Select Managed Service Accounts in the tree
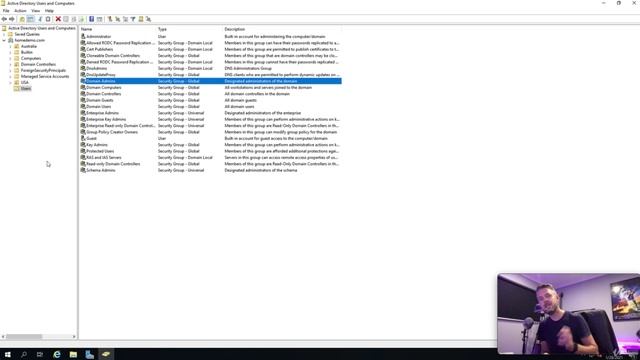Viewport: 640px width, 360px height. tap(45, 76)
